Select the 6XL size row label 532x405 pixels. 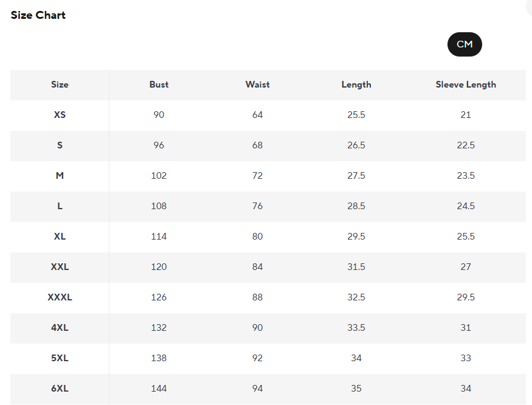(x=60, y=389)
